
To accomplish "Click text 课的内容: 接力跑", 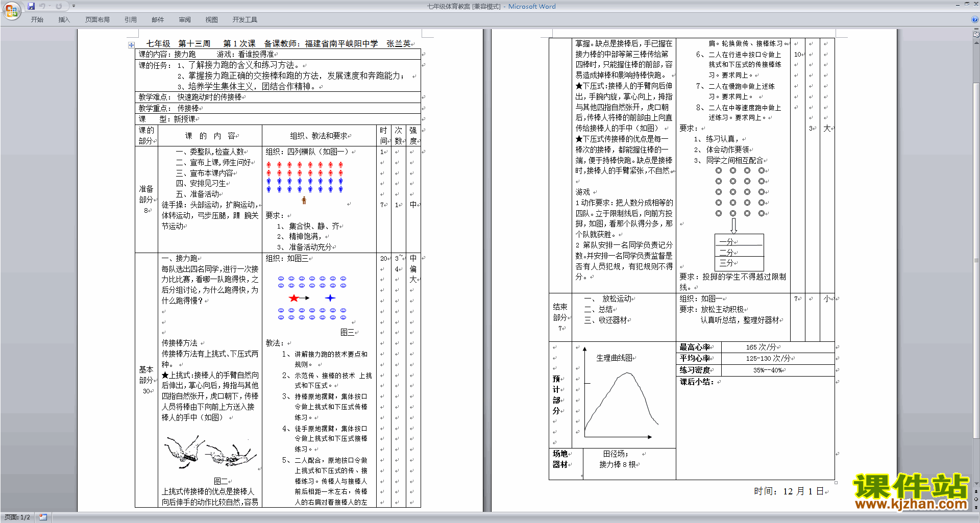I will [x=167, y=54].
